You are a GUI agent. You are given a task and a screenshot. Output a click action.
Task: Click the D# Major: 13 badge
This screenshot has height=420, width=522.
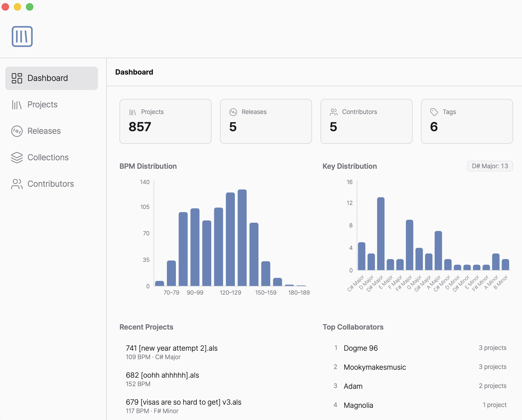coord(490,166)
